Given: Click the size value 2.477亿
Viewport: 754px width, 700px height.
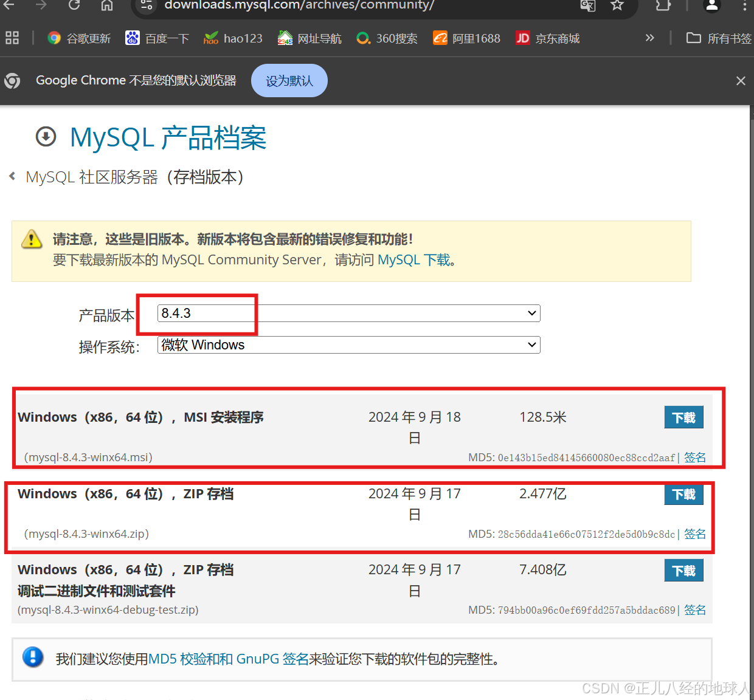Looking at the screenshot, I should coord(543,494).
